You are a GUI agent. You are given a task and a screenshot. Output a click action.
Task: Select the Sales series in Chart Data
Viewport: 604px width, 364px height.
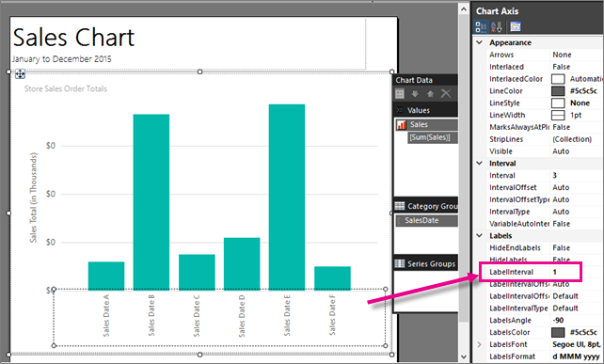coord(427,124)
